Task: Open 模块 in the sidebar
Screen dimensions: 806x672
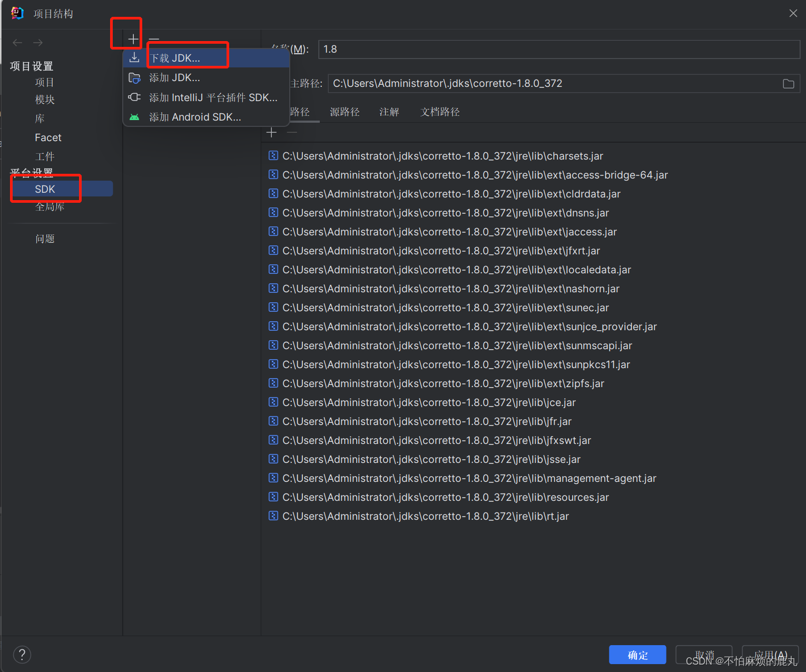Action: (x=45, y=100)
